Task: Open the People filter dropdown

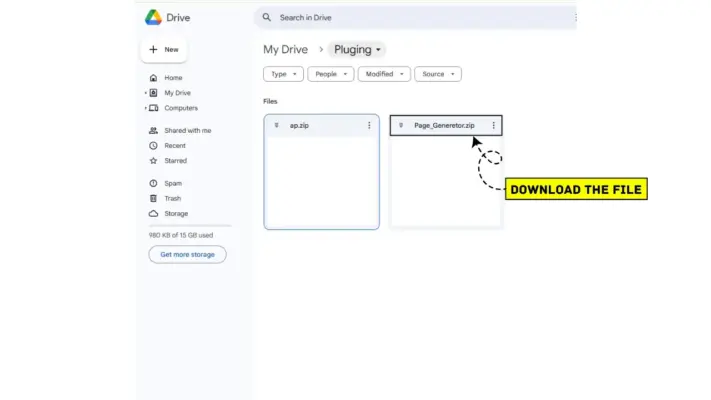Action: [331, 74]
